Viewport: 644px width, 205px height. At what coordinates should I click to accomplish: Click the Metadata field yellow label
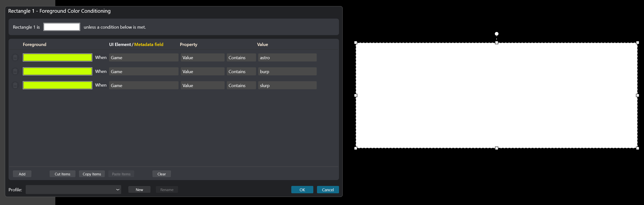149,45
